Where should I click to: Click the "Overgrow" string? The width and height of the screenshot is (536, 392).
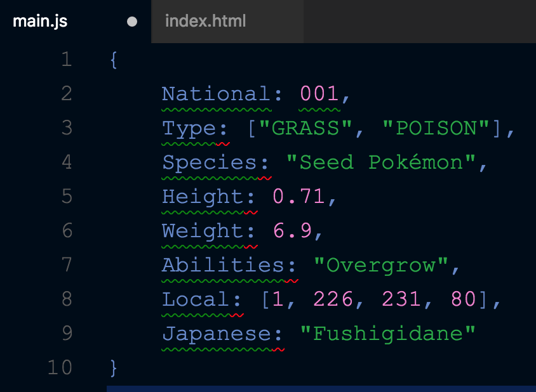[381, 266]
